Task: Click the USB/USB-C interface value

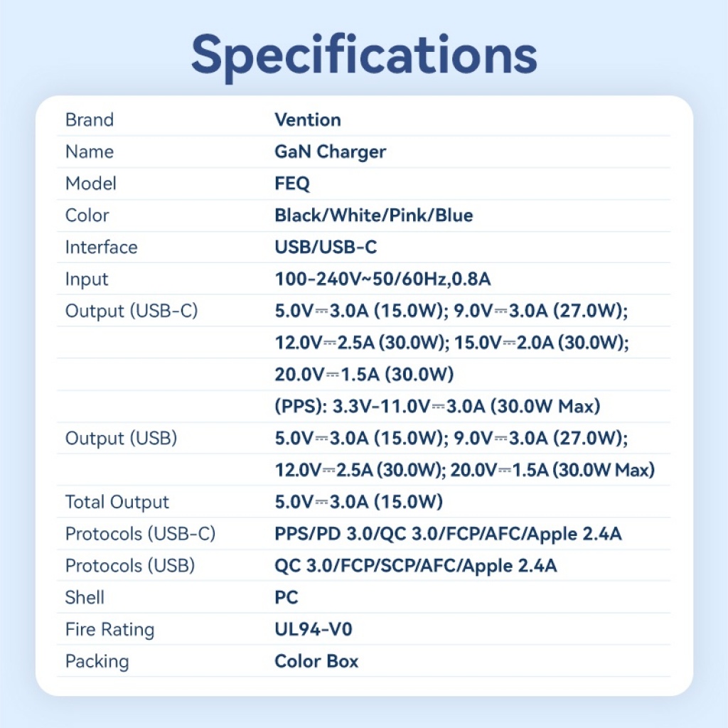Action: (x=326, y=247)
